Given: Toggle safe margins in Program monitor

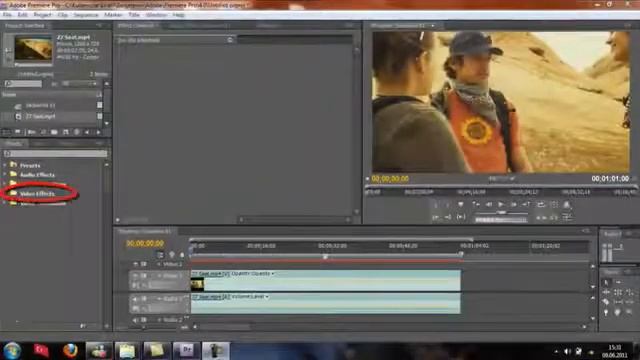Looking at the screenshot, I should [553, 204].
